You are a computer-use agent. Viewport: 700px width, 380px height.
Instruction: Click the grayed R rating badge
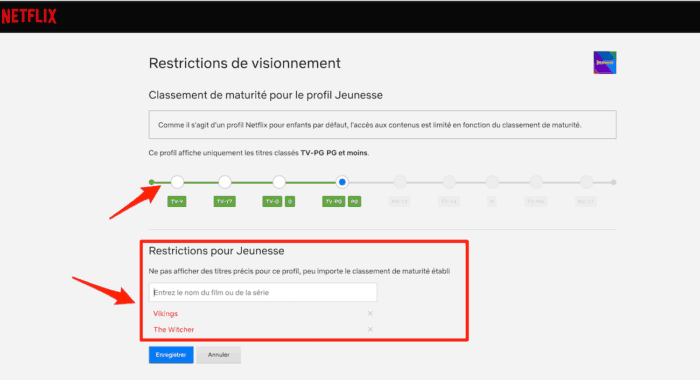[492, 202]
